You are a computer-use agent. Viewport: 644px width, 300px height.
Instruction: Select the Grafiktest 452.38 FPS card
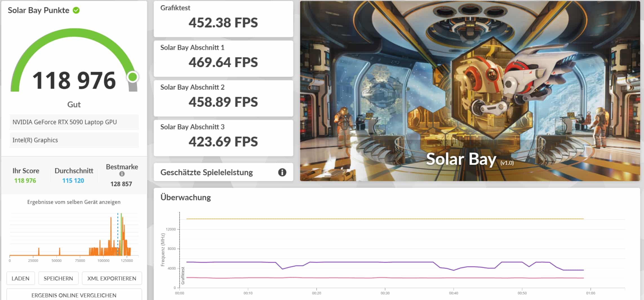223,19
